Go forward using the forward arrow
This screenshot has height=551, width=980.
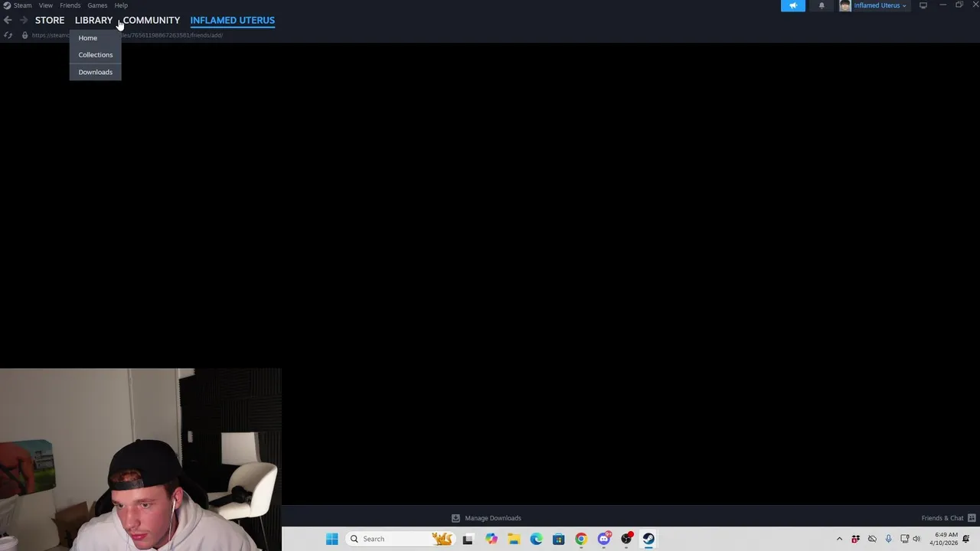[x=24, y=20]
